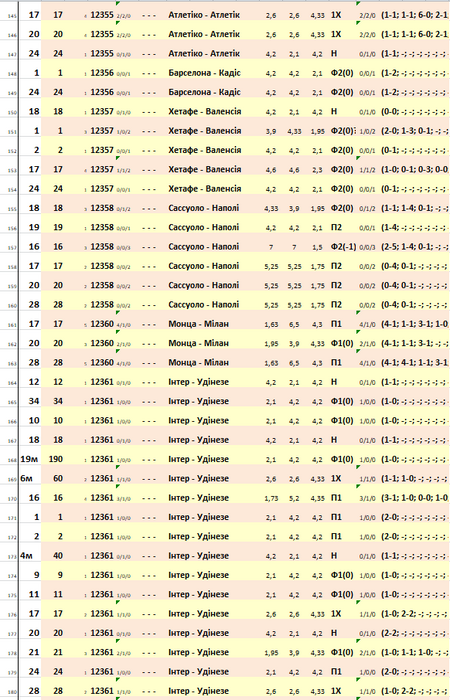450x700 pixels.
Task: Click the '40' cell in row 173
Action: pyautogui.click(x=56, y=555)
